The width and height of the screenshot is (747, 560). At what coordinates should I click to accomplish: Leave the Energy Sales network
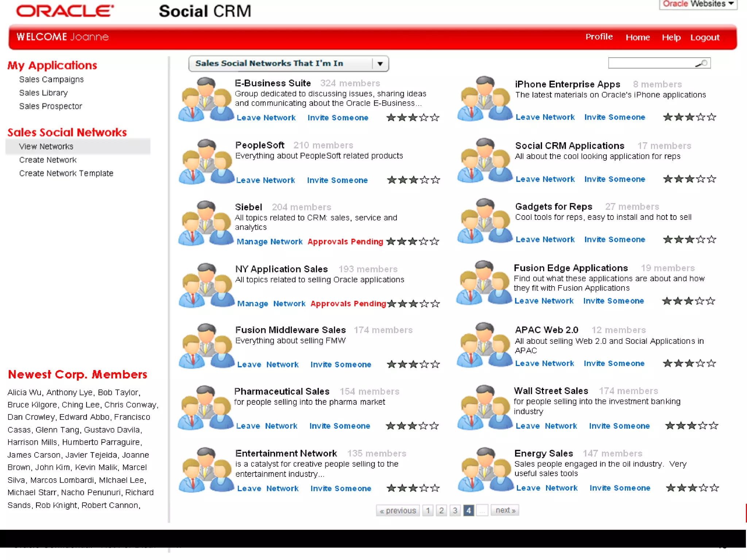tap(547, 488)
